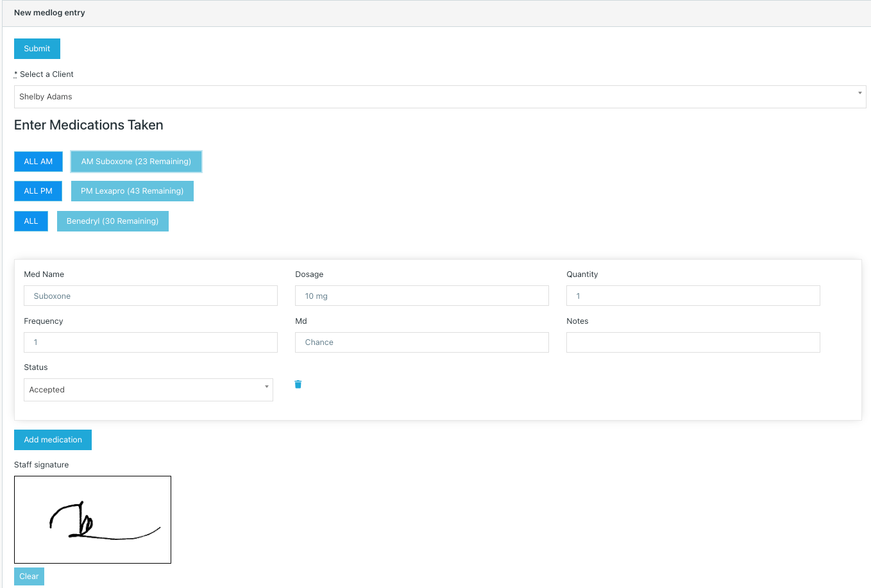Click the ALL medications button
Screen dimensions: 871x588
(x=31, y=221)
